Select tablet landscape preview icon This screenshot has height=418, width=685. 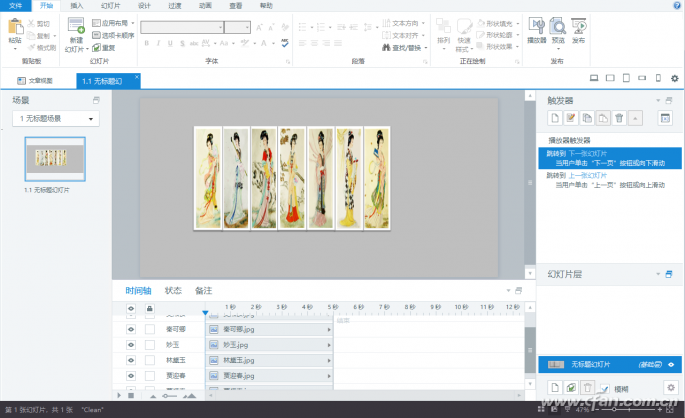pyautogui.click(x=610, y=78)
